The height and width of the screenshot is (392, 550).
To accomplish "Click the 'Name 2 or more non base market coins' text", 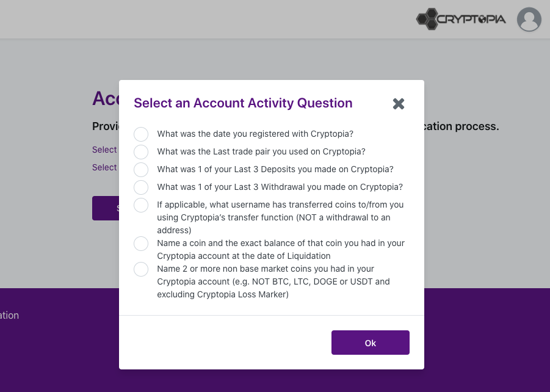I will (x=266, y=269).
